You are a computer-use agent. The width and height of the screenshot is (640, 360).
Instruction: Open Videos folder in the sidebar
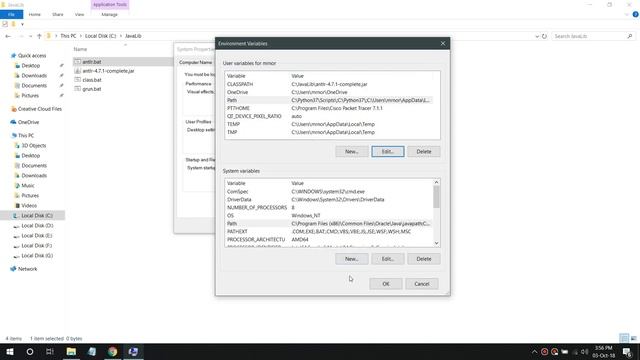pyautogui.click(x=29, y=205)
